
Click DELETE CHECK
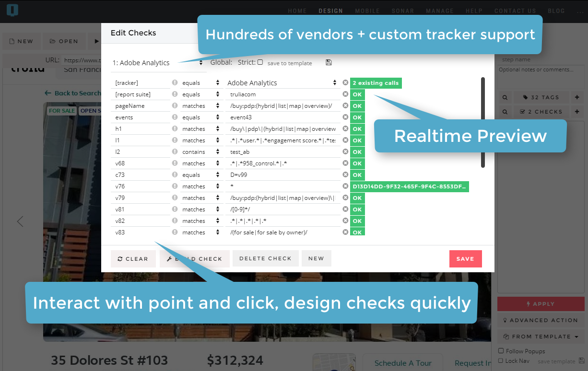265,258
